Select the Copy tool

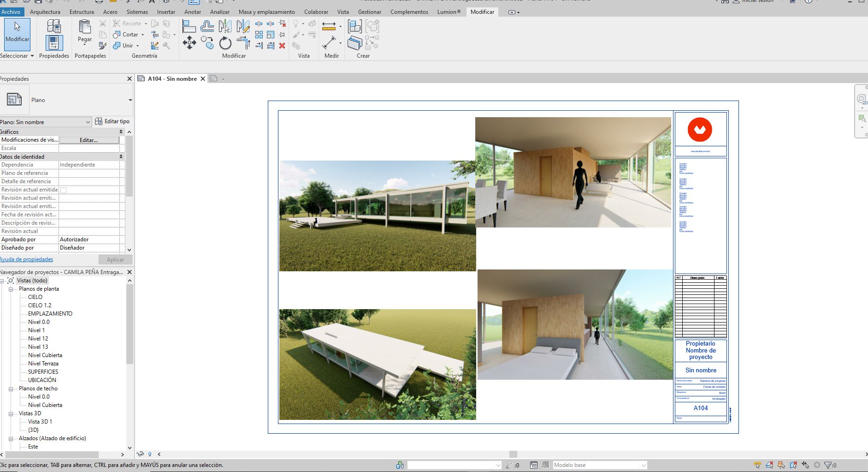point(207,43)
